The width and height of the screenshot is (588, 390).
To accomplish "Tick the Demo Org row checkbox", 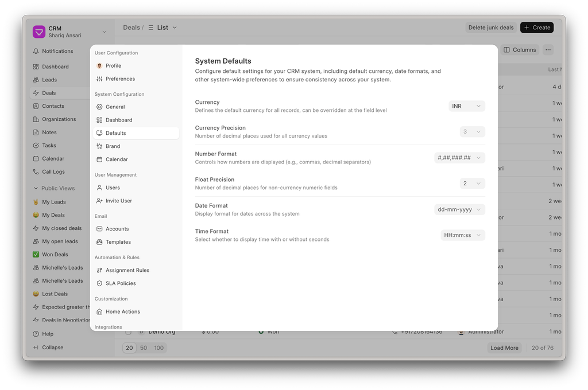I will click(128, 331).
